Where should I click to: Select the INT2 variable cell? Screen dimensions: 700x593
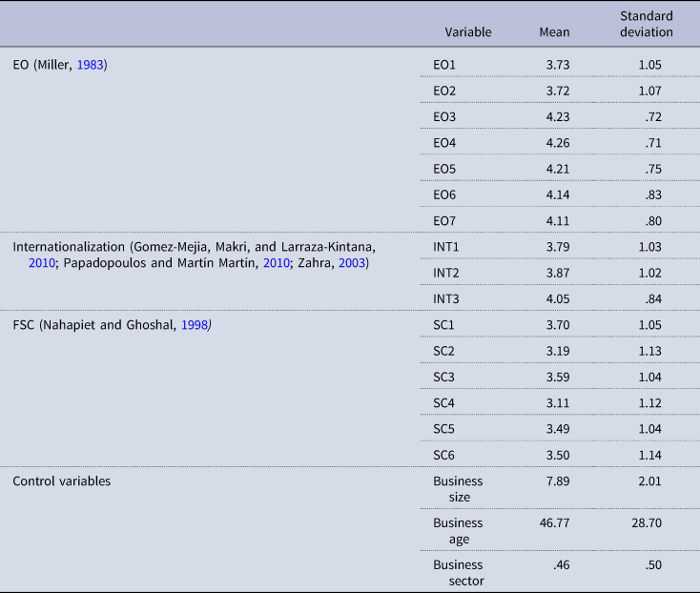coord(447,272)
